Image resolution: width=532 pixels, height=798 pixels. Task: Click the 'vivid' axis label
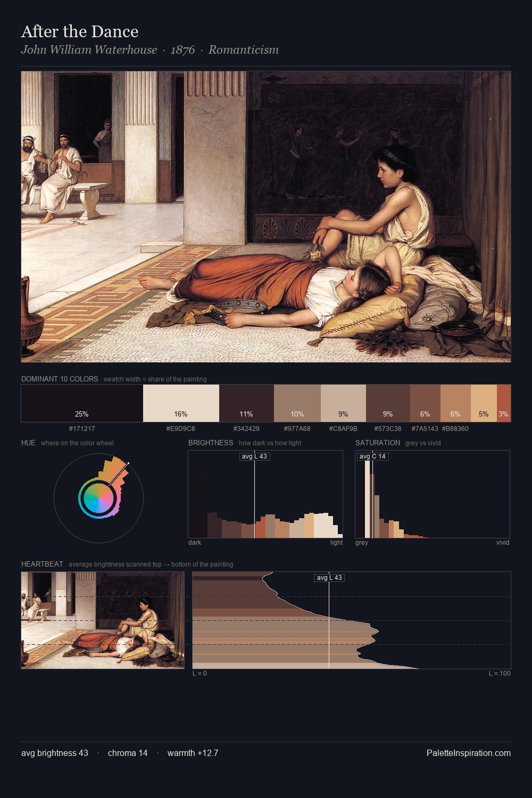pyautogui.click(x=503, y=543)
